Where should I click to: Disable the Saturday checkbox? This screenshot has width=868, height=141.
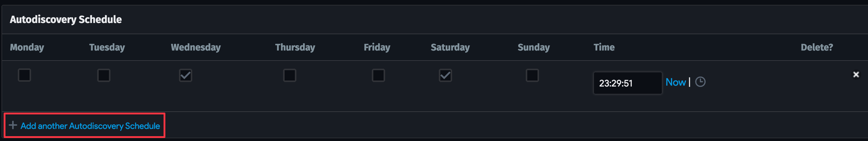(x=445, y=75)
